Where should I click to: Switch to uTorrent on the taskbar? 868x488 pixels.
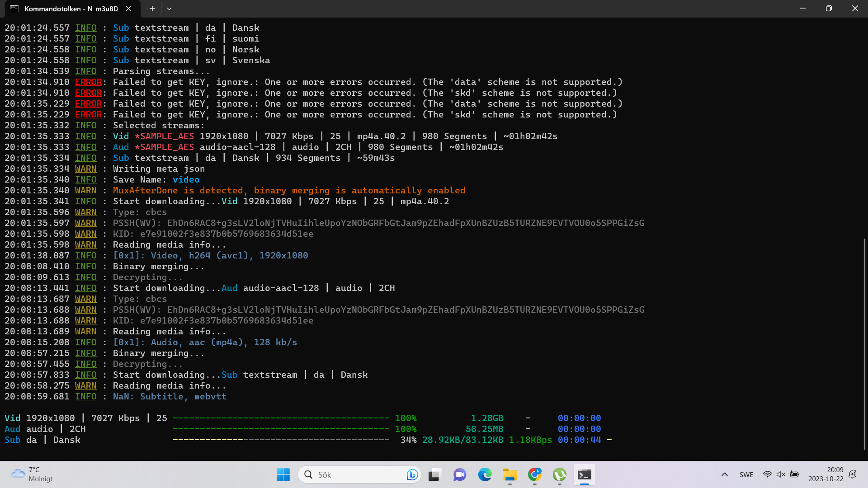[x=559, y=474]
